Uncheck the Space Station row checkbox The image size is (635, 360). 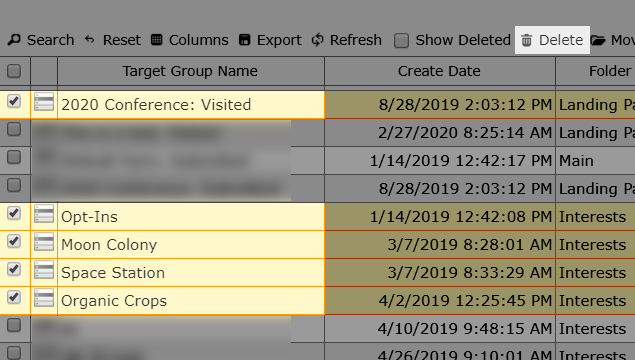click(x=14, y=269)
